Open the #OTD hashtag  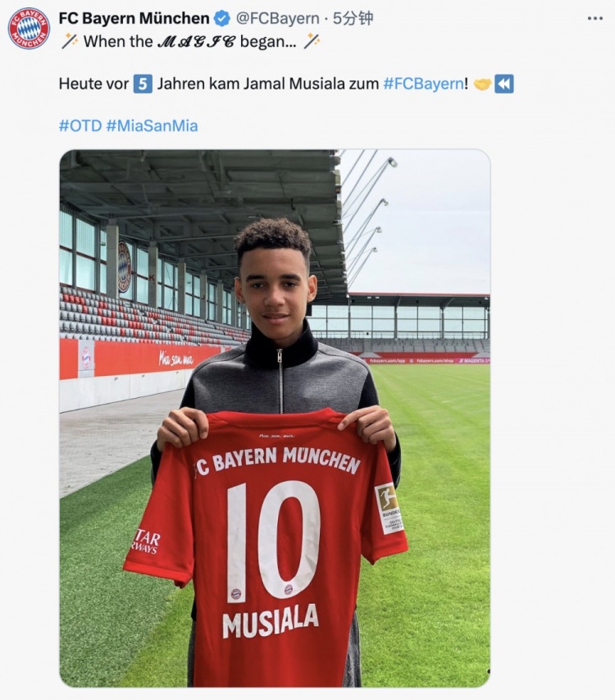point(80,126)
